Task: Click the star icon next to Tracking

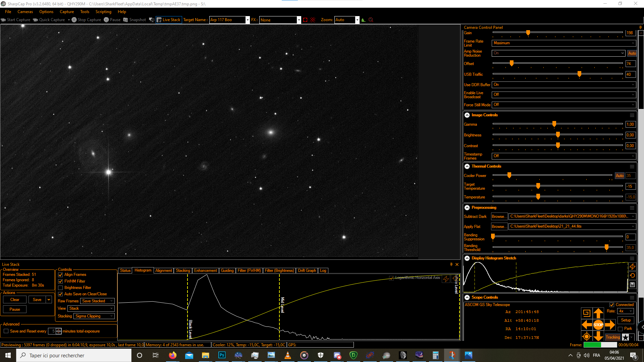Action: tap(626, 337)
